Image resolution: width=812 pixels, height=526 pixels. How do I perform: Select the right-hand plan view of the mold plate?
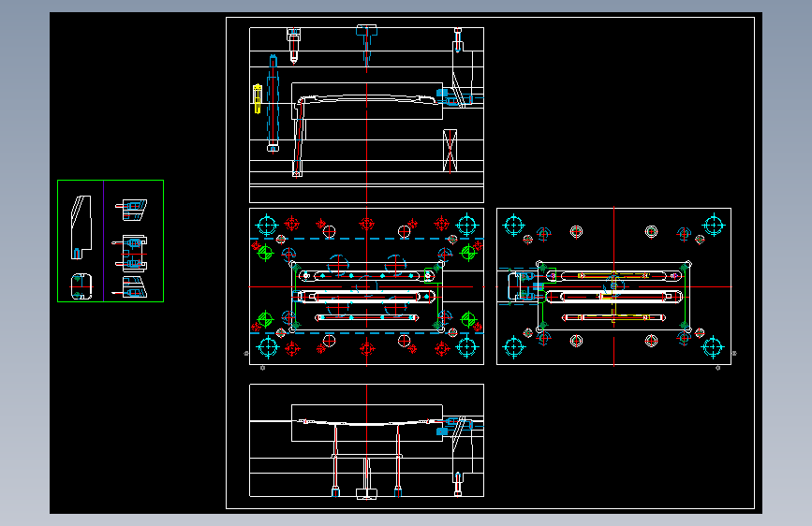pyautogui.click(x=613, y=286)
